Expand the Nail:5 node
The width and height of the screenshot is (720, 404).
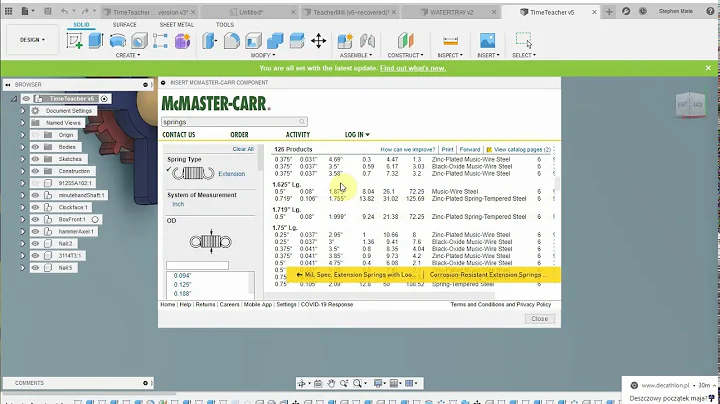[x=22, y=268]
